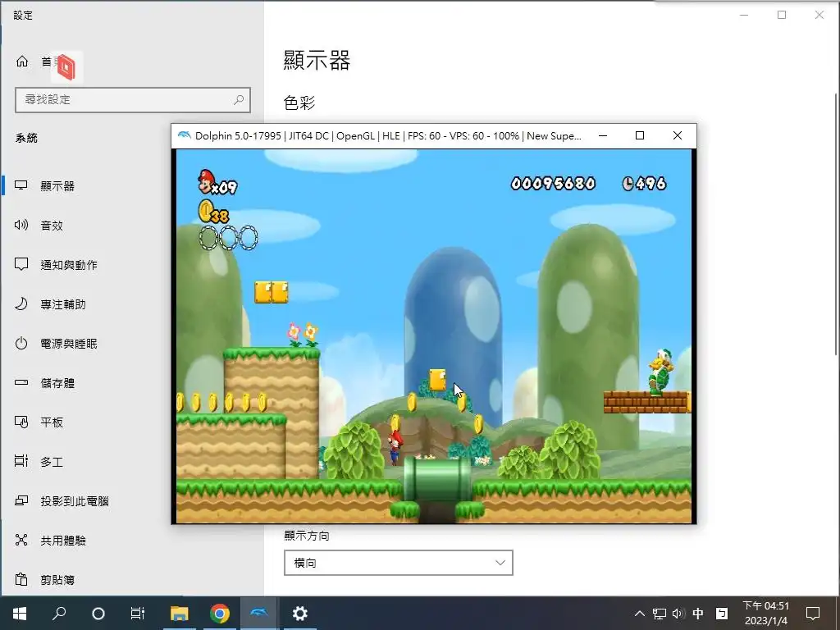Open Tablet icon (平板)
Image resolution: width=840 pixels, height=630 pixels.
pos(21,422)
